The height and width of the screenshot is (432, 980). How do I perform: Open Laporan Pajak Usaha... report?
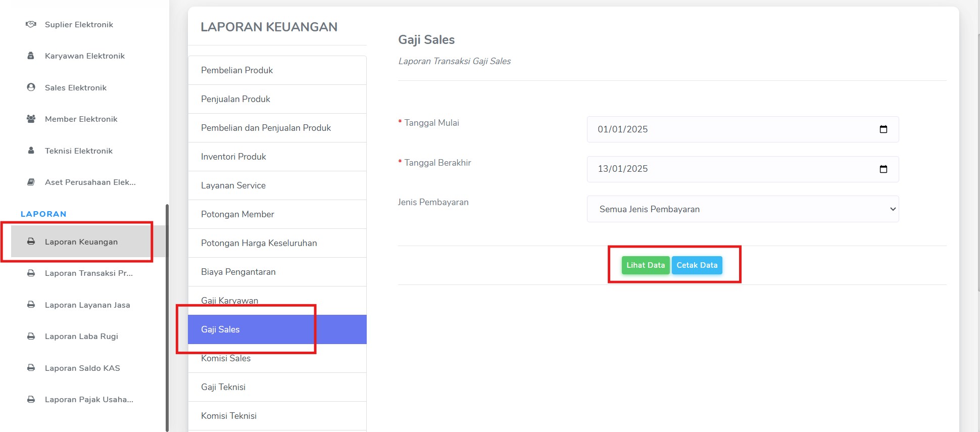click(89, 399)
